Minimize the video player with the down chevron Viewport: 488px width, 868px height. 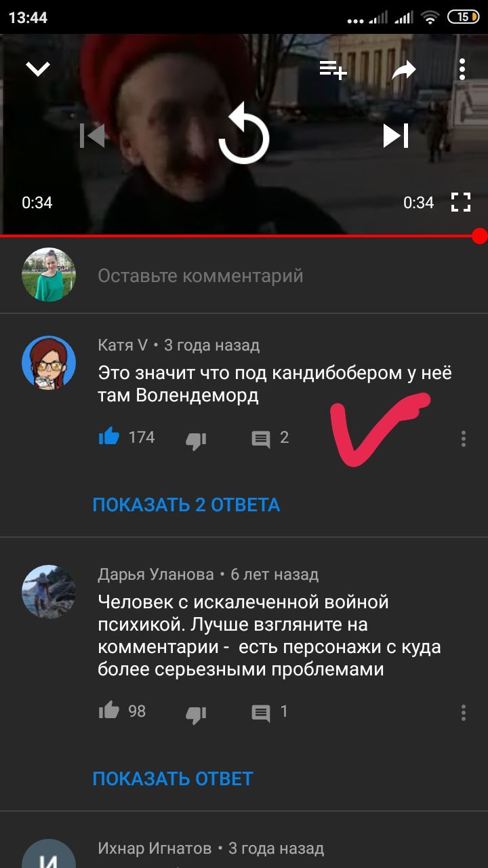coord(37,68)
